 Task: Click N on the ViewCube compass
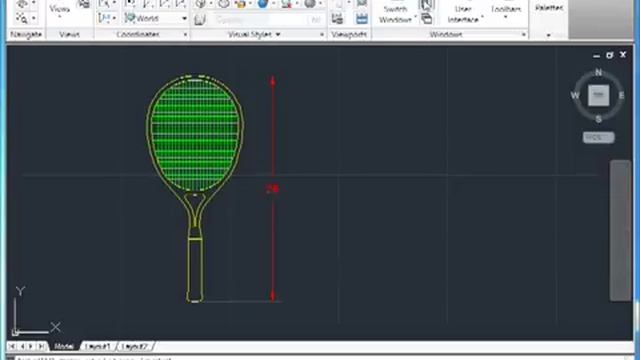[x=598, y=73]
